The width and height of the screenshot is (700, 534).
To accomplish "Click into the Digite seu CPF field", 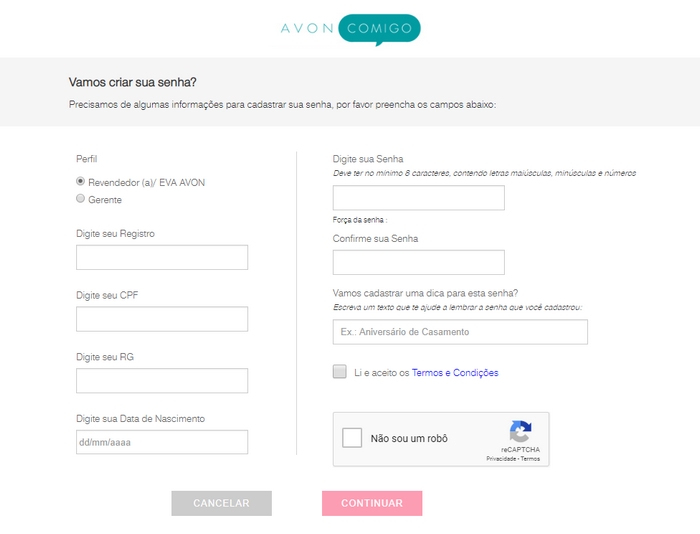I will [x=162, y=319].
